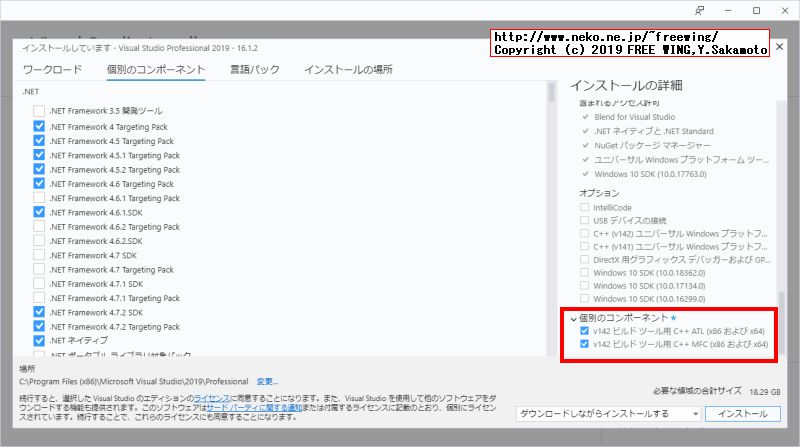Image resolution: width=800 pixels, height=447 pixels.
Task: Open the ライセンス link
Action: [211, 398]
